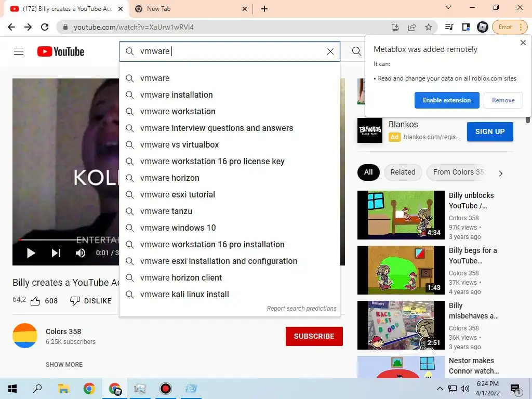Open the taskbar volume control

click(465, 389)
